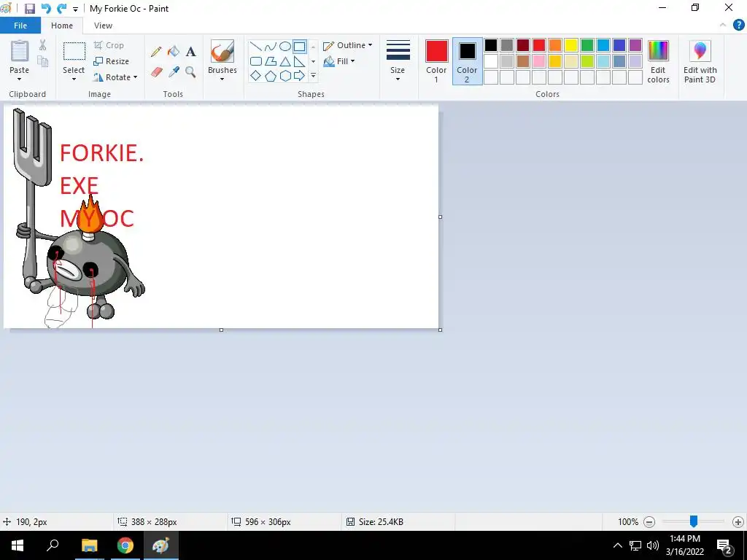
Task: Choose the Right triangle shape
Action: 299,61
